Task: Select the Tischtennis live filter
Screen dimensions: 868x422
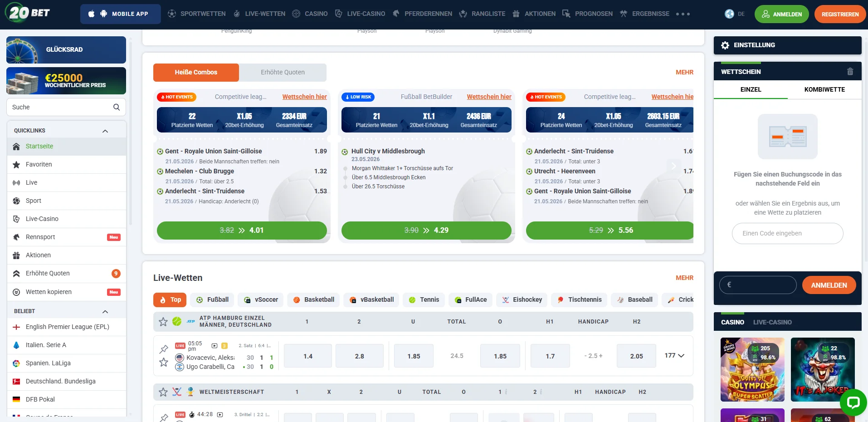Action: [x=579, y=299]
